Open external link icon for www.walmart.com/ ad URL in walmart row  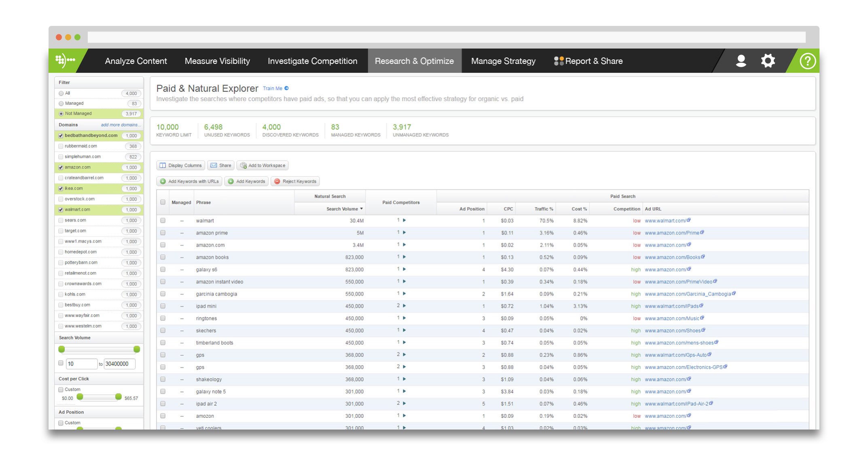click(689, 220)
